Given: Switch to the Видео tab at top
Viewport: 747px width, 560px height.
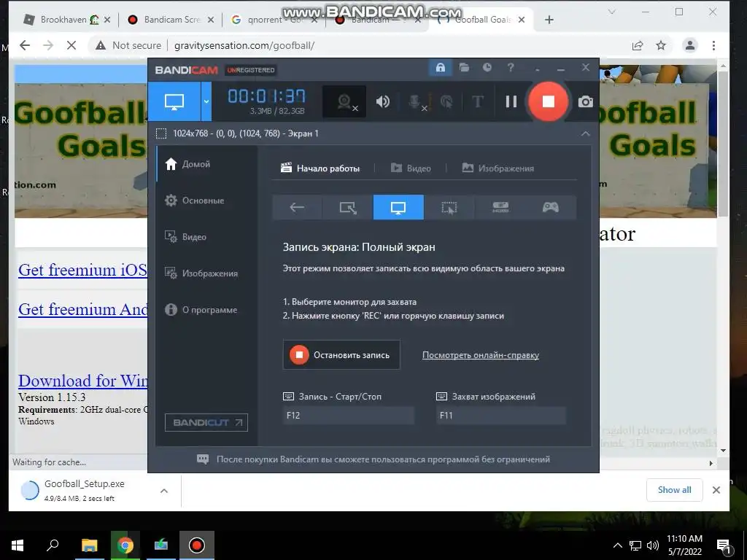Looking at the screenshot, I should point(411,168).
